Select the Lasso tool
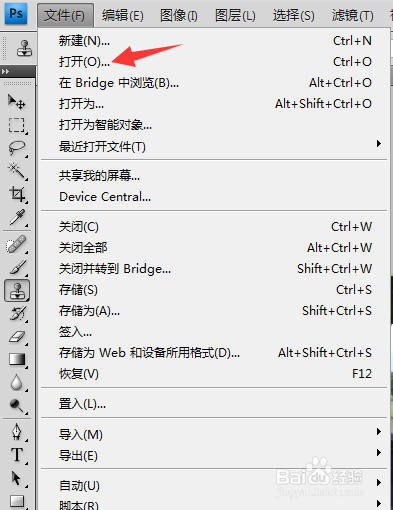This screenshot has height=510, width=393. click(16, 148)
